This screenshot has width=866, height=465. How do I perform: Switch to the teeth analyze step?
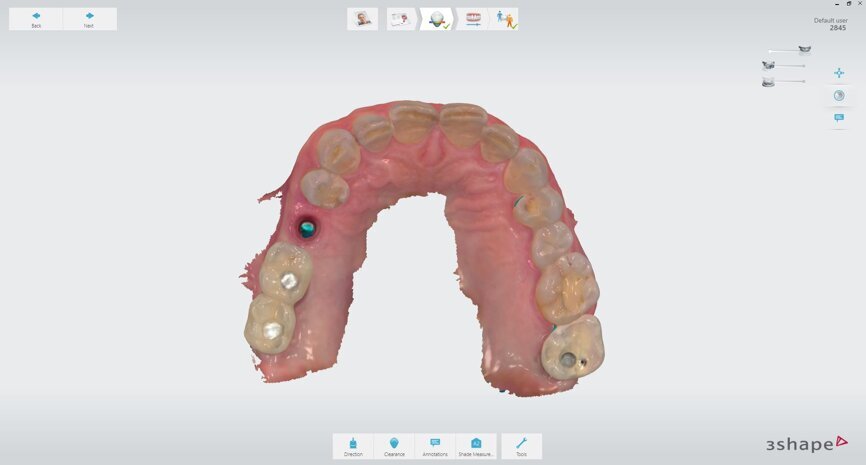472,19
